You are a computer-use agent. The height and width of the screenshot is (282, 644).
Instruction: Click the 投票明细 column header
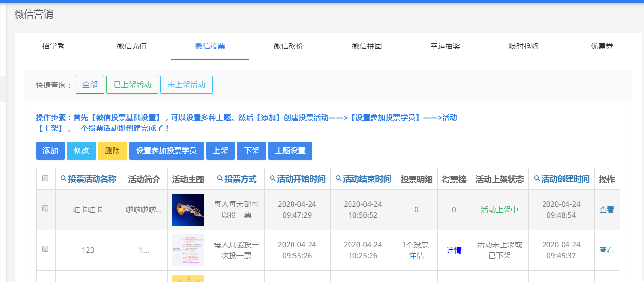coord(417,180)
